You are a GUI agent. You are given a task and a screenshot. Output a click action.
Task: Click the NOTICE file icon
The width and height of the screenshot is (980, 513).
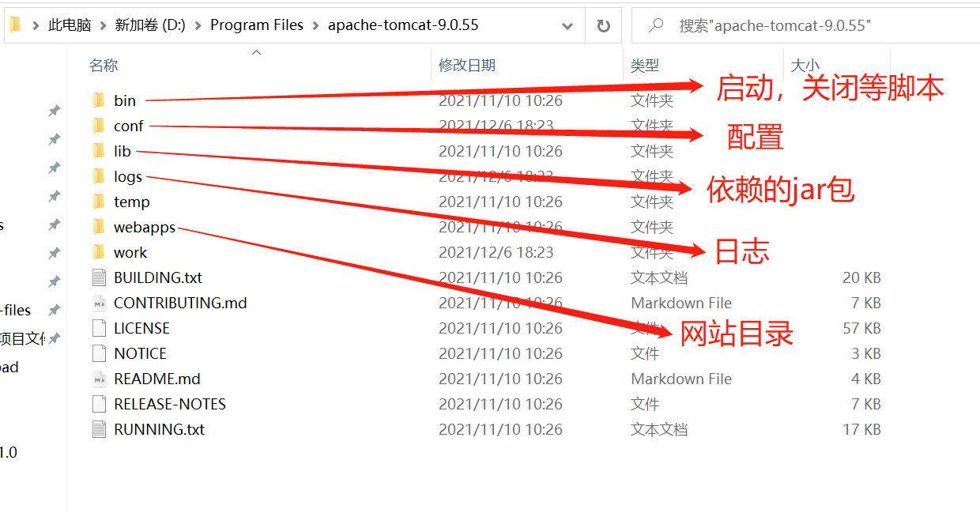pyautogui.click(x=99, y=353)
